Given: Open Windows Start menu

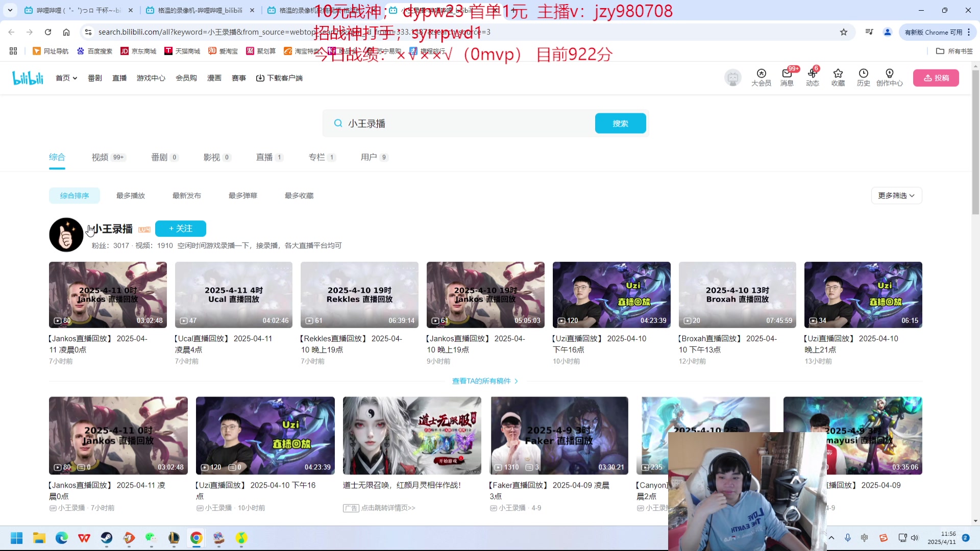Looking at the screenshot, I should click(17, 538).
